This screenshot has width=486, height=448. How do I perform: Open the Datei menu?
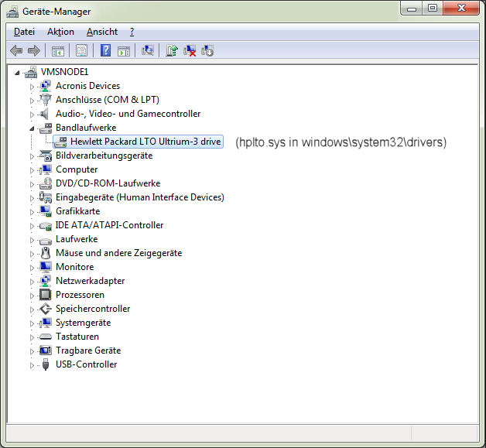[x=24, y=32]
